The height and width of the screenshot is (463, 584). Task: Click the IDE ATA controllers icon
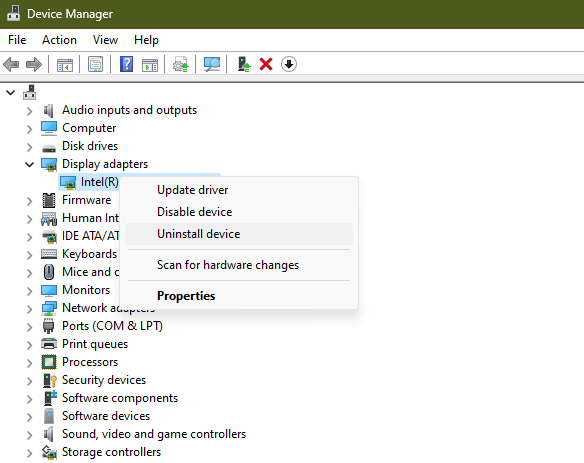pos(49,237)
